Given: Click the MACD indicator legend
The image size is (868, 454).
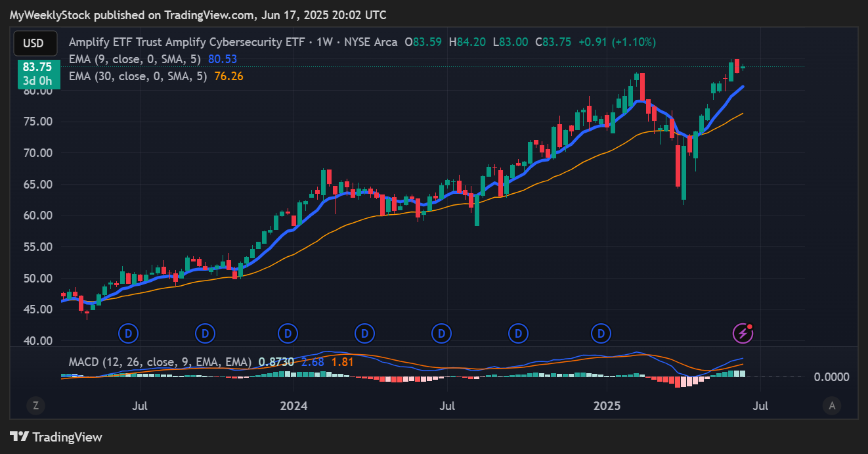Looking at the screenshot, I should click(160, 362).
